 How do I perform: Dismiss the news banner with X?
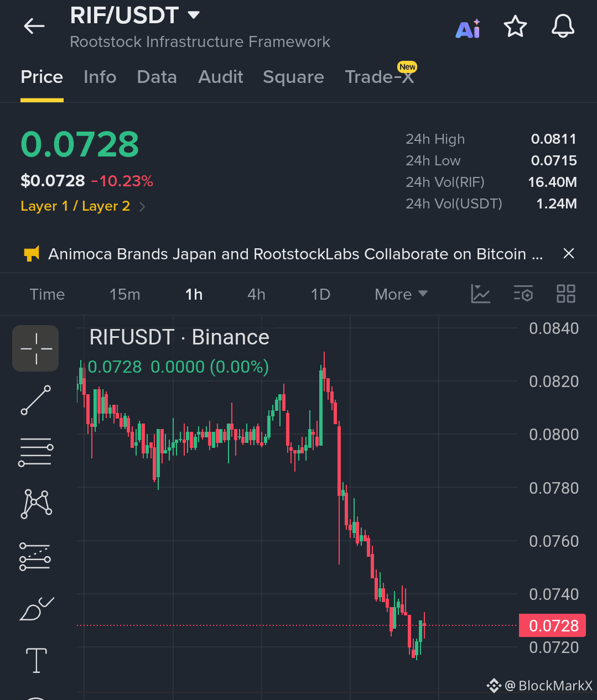click(x=568, y=254)
